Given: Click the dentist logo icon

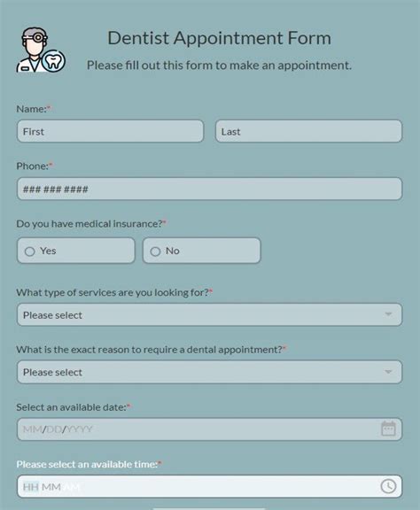Looking at the screenshot, I should (41, 50).
